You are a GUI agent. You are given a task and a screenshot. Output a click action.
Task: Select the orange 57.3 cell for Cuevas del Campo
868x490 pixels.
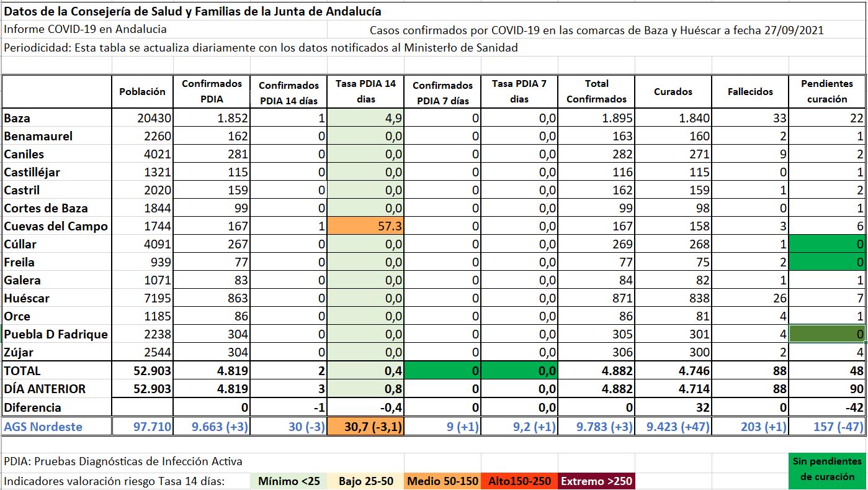tap(365, 227)
